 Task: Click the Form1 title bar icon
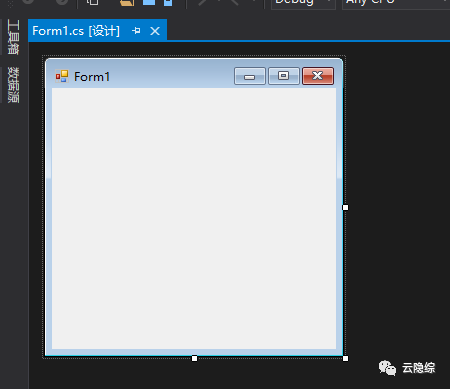62,76
